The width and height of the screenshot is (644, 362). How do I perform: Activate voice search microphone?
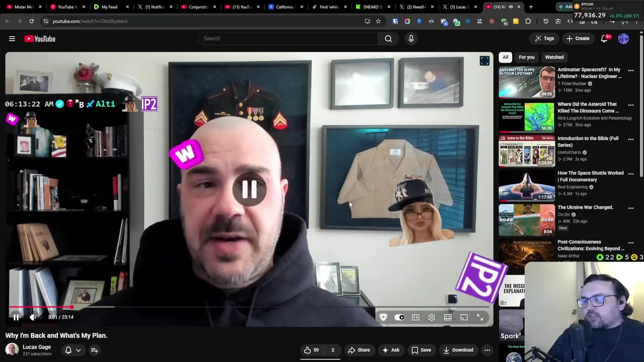[x=411, y=38]
